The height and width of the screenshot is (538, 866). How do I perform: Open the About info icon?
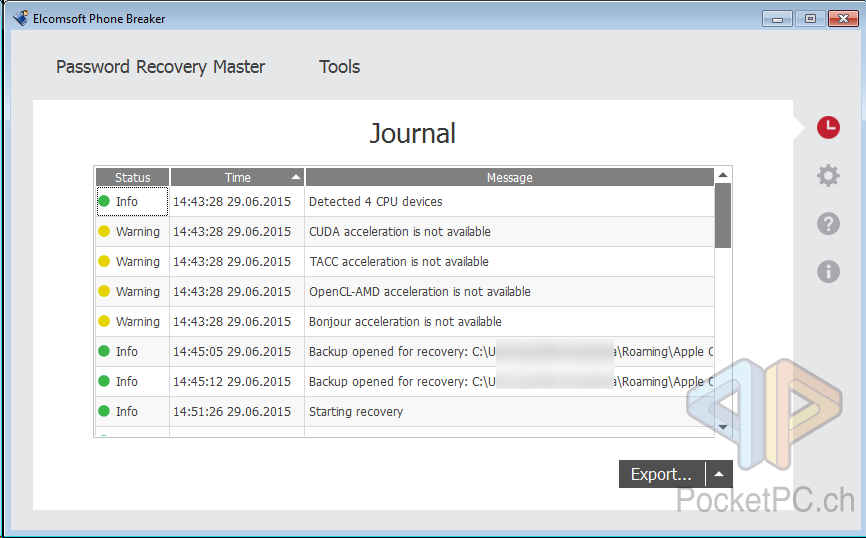[x=828, y=272]
